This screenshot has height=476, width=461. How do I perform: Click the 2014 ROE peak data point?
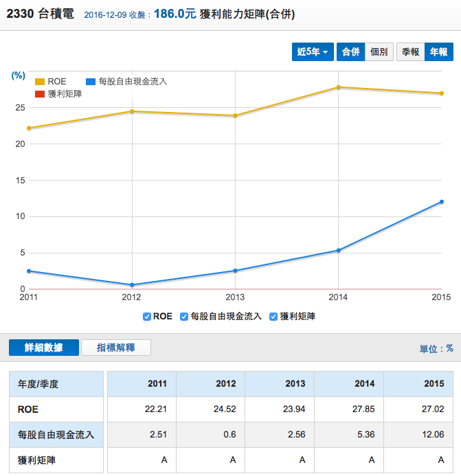[338, 87]
